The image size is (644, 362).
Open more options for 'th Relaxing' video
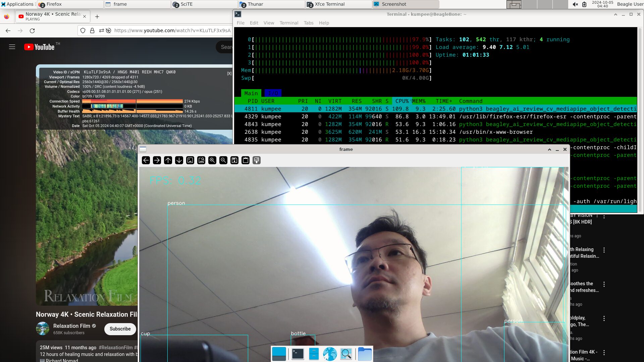[x=604, y=250]
